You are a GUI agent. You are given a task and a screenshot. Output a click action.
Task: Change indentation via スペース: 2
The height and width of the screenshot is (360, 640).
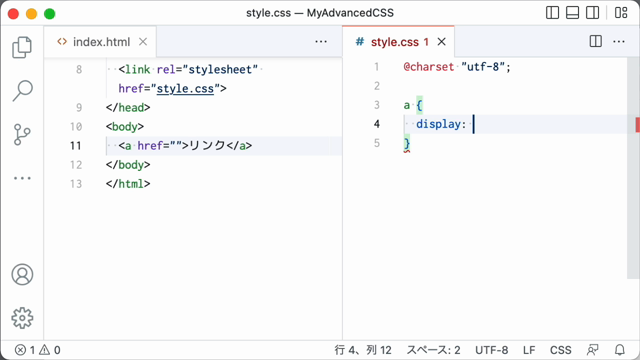tap(433, 350)
